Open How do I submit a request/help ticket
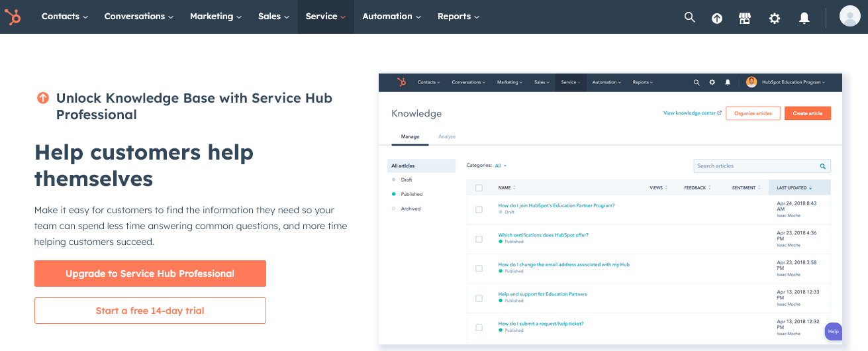Screen dimensions: 868x351 click(x=540, y=324)
